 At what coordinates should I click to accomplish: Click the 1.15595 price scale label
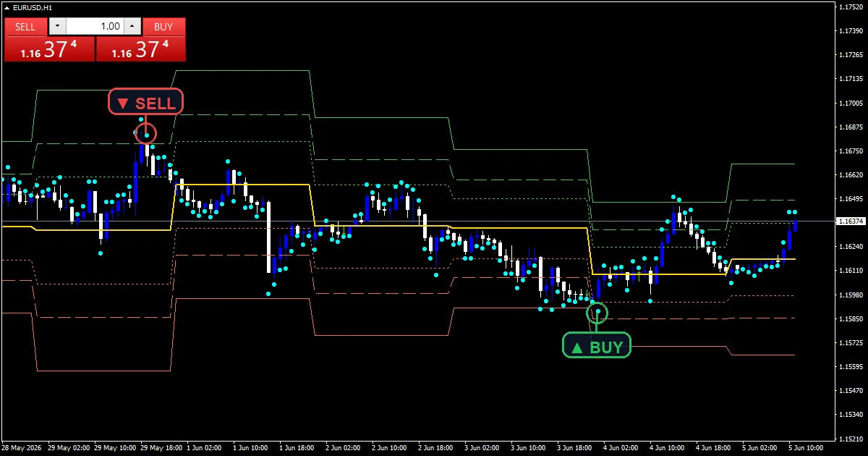click(851, 366)
